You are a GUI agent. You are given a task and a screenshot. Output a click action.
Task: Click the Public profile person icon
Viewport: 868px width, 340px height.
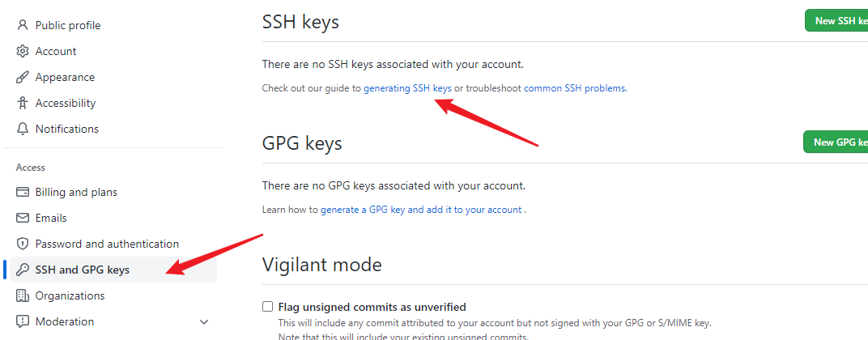coord(23,25)
